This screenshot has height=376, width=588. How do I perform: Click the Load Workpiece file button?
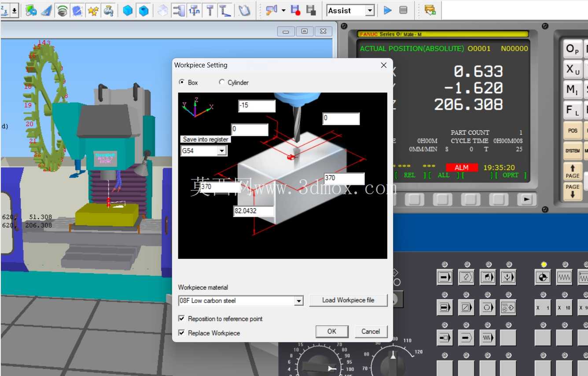coord(348,300)
